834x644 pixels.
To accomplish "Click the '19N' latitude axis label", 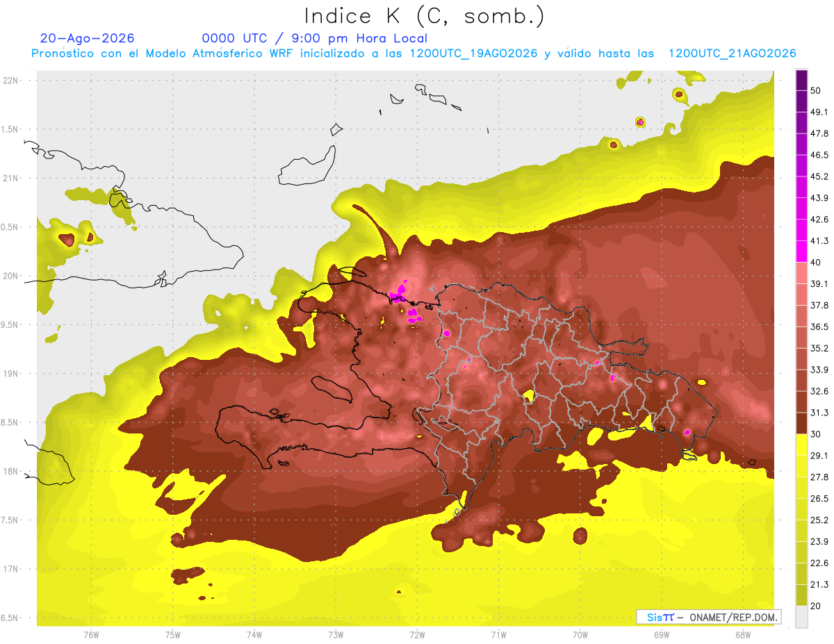I will 10,373.
